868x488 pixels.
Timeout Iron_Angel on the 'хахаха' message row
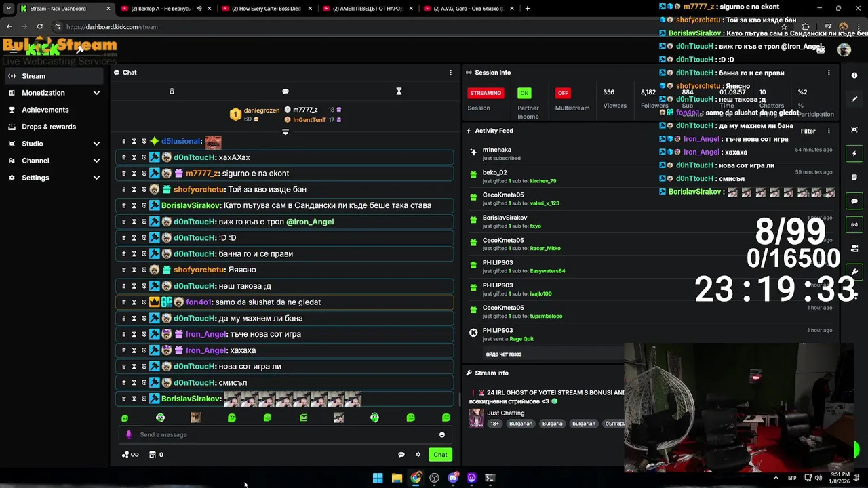click(x=134, y=350)
